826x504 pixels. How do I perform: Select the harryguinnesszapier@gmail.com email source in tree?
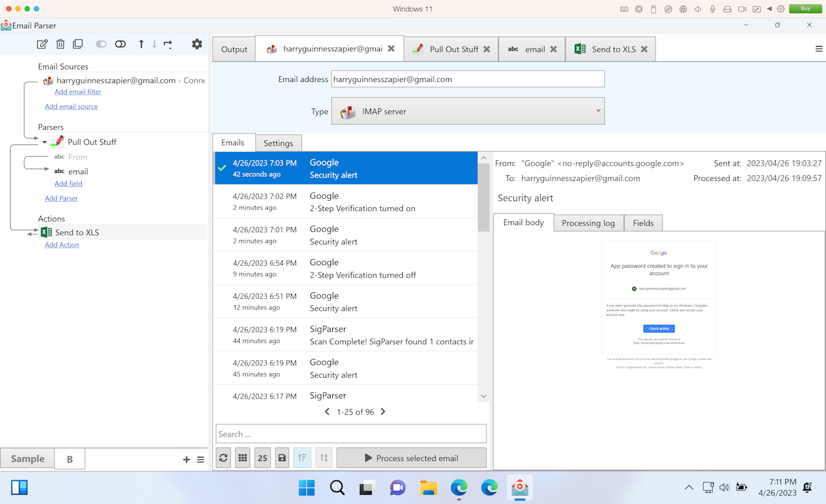coord(124,81)
